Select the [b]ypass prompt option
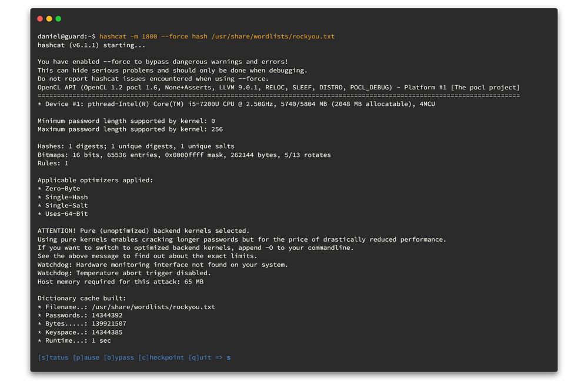Viewport: 588px width, 381px height. 119,357
